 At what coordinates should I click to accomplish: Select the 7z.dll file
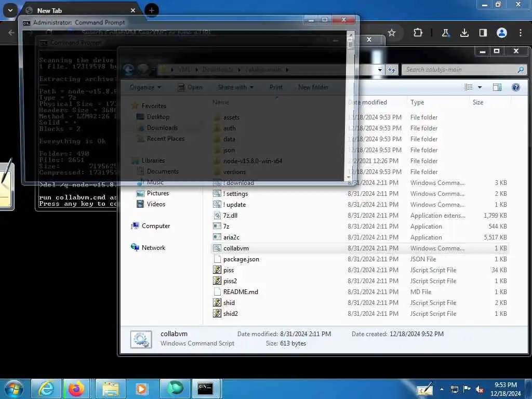pos(230,216)
